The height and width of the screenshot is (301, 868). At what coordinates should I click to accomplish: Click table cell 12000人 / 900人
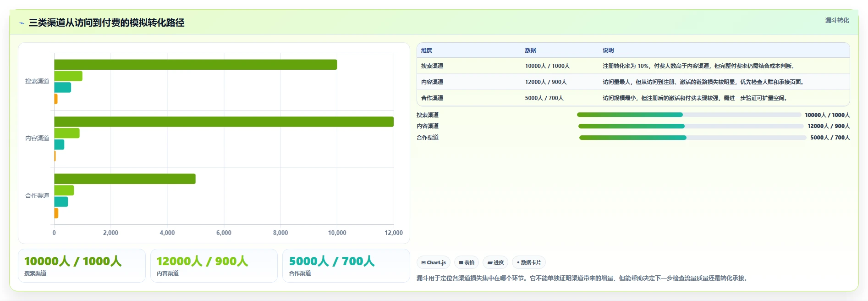coord(546,82)
